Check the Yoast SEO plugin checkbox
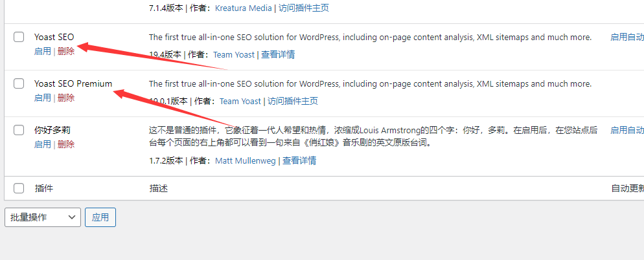 [19, 38]
